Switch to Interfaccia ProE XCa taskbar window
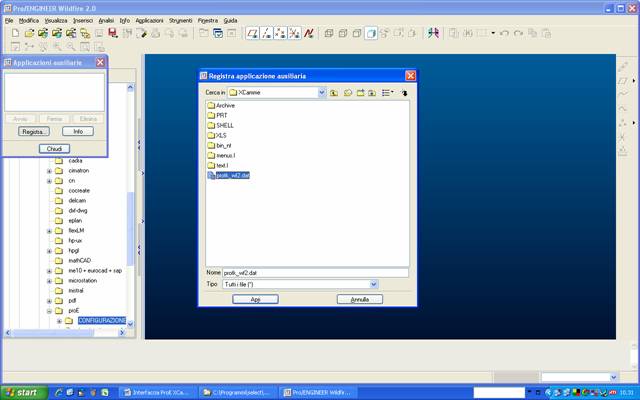640x400 pixels. (x=158, y=393)
